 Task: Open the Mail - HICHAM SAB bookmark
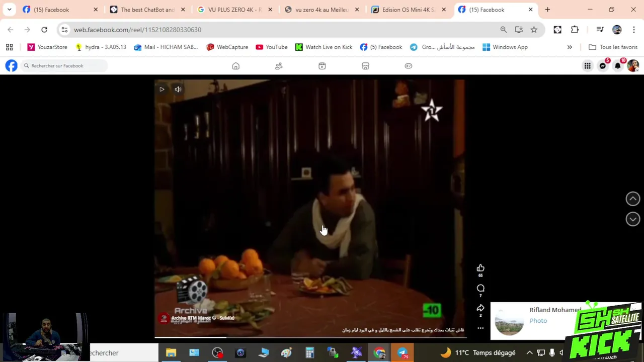click(x=166, y=47)
